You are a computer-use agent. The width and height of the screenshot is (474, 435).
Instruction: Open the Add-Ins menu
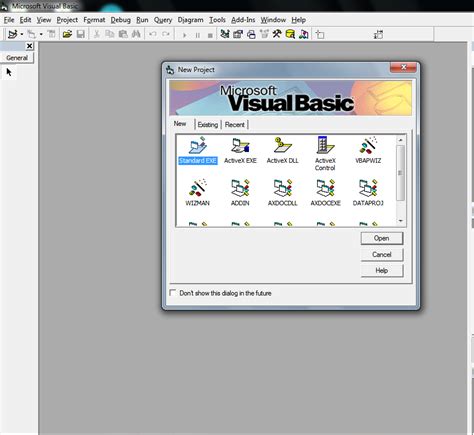click(243, 20)
